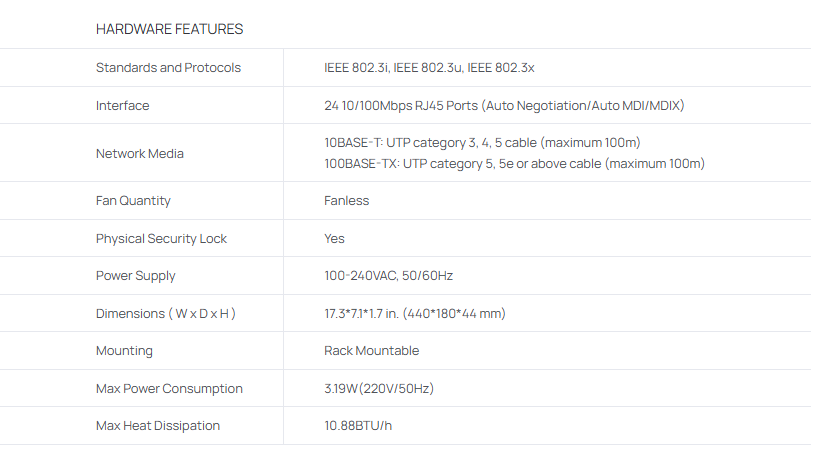Select the Power Supply label
814x453 pixels.
[x=135, y=276]
